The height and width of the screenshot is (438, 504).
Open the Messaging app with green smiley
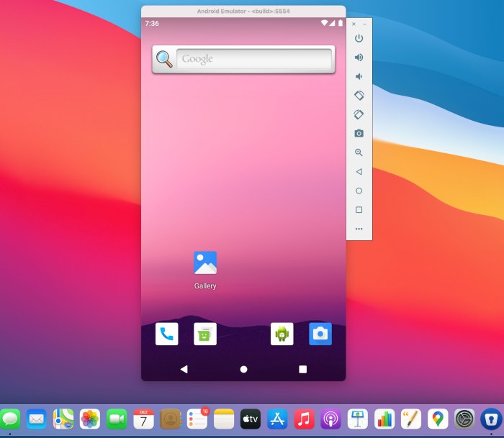pyautogui.click(x=205, y=334)
